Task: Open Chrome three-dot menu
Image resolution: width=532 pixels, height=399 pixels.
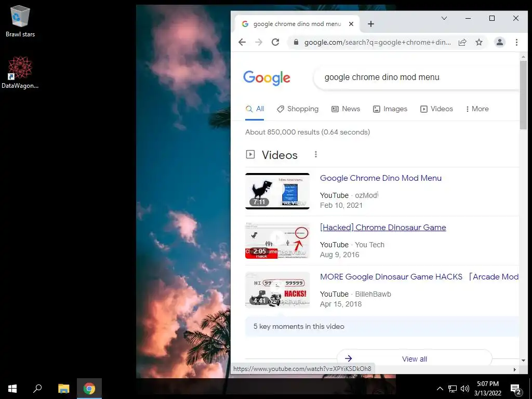Action: [x=516, y=42]
